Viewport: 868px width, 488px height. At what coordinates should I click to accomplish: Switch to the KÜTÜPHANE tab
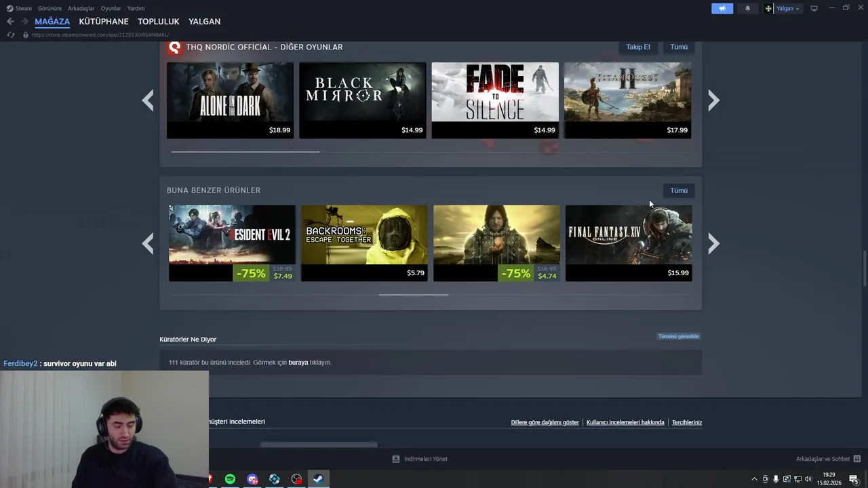[x=104, y=22]
